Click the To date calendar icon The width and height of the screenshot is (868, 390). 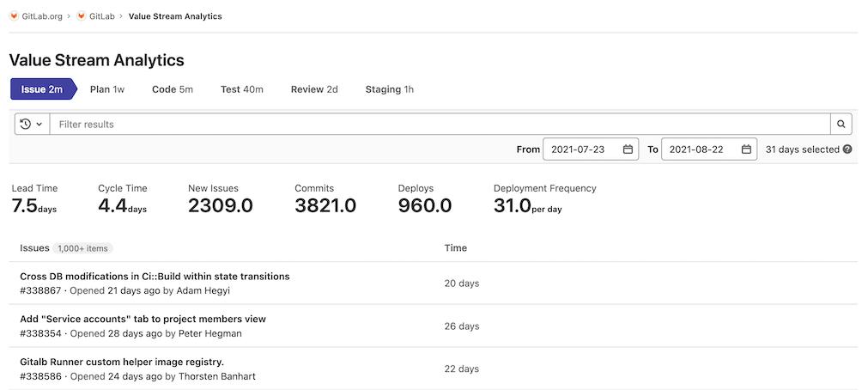(x=746, y=149)
